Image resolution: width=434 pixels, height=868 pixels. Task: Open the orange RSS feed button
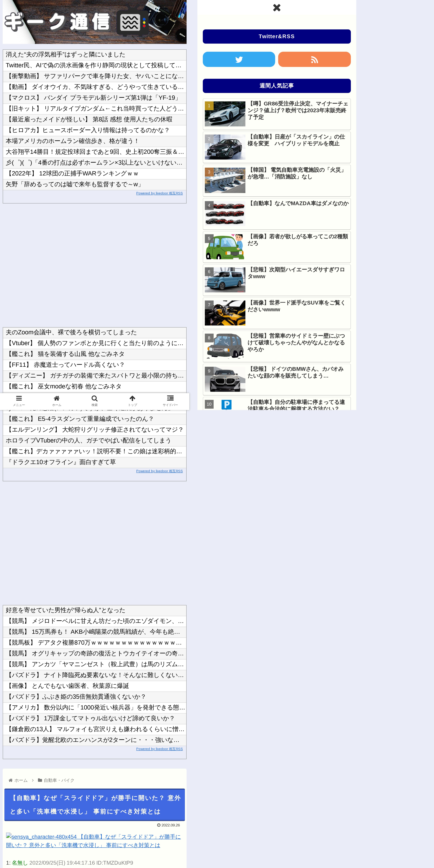(x=314, y=59)
